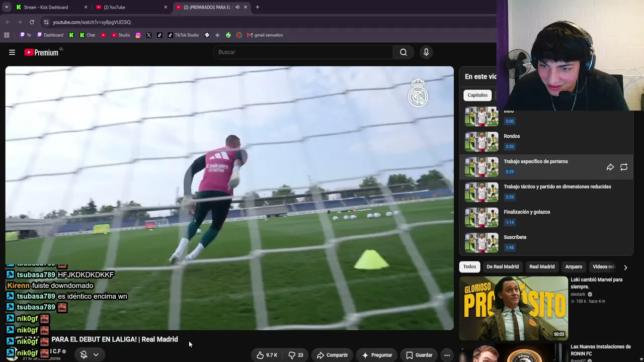Click the Real Madrid watermark in video
Viewport: 644px width, 362px height.
[418, 93]
